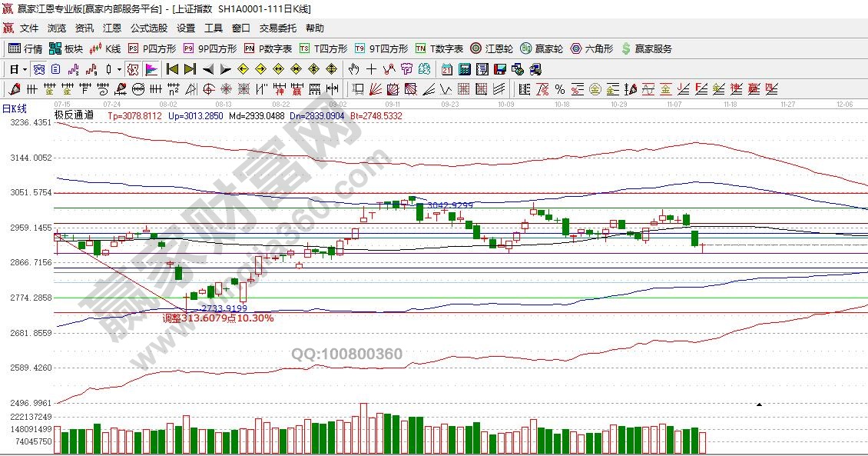Screen dimensions: 868x456
Task: Click the calculator icon
Action: coord(464,69)
